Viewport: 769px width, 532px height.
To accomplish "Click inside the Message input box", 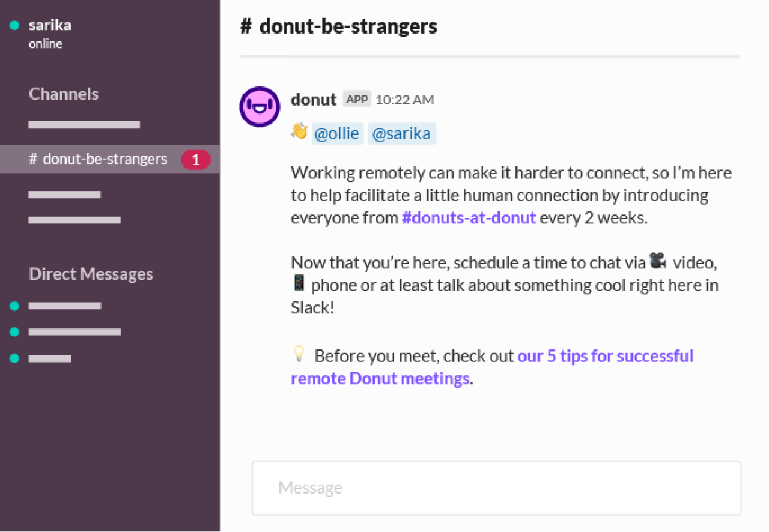I will (x=496, y=488).
